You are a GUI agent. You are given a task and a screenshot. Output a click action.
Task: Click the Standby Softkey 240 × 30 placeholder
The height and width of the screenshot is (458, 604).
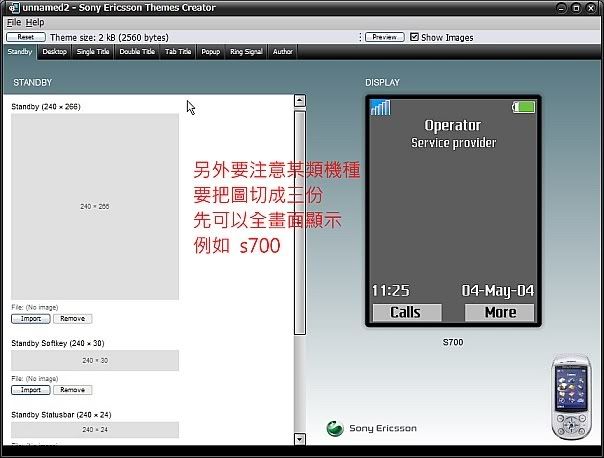pos(95,361)
